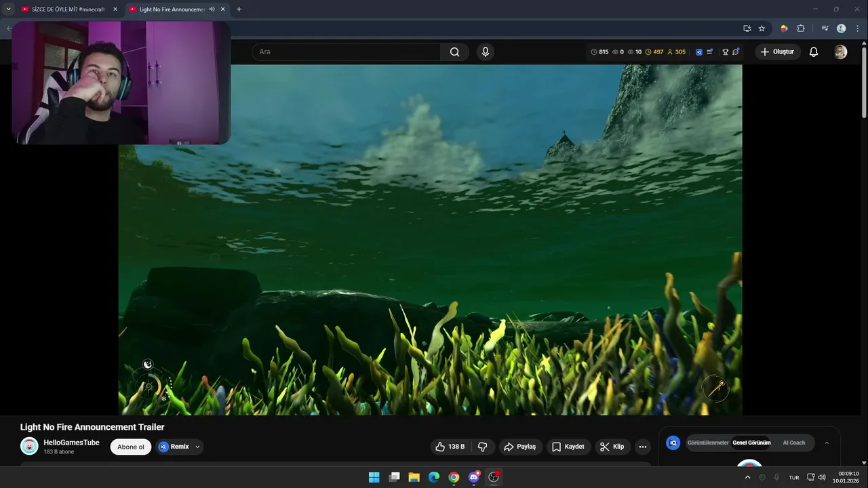Open the vidIQ list icon in the stats bar
This screenshot has width=868, height=488.
click(x=710, y=52)
